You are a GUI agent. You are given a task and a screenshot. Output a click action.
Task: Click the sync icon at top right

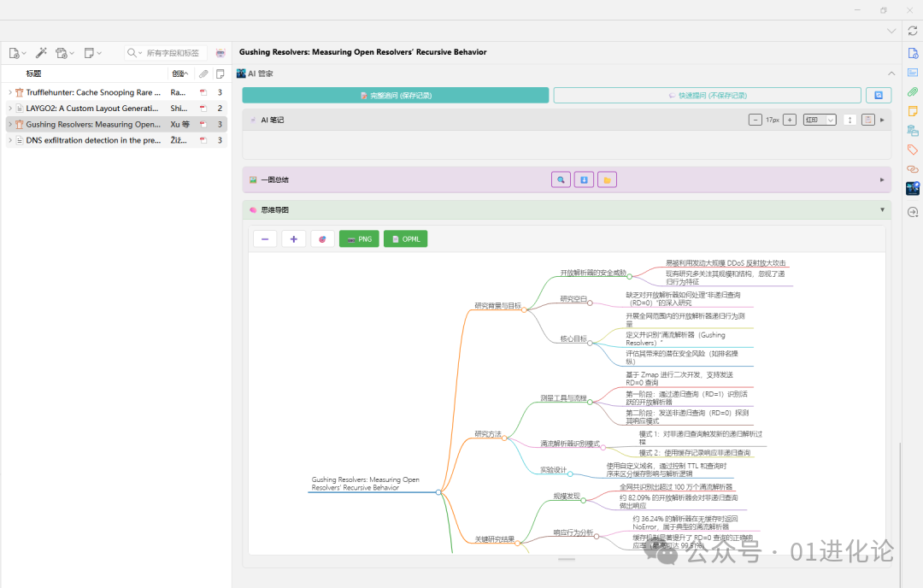pyautogui.click(x=912, y=31)
